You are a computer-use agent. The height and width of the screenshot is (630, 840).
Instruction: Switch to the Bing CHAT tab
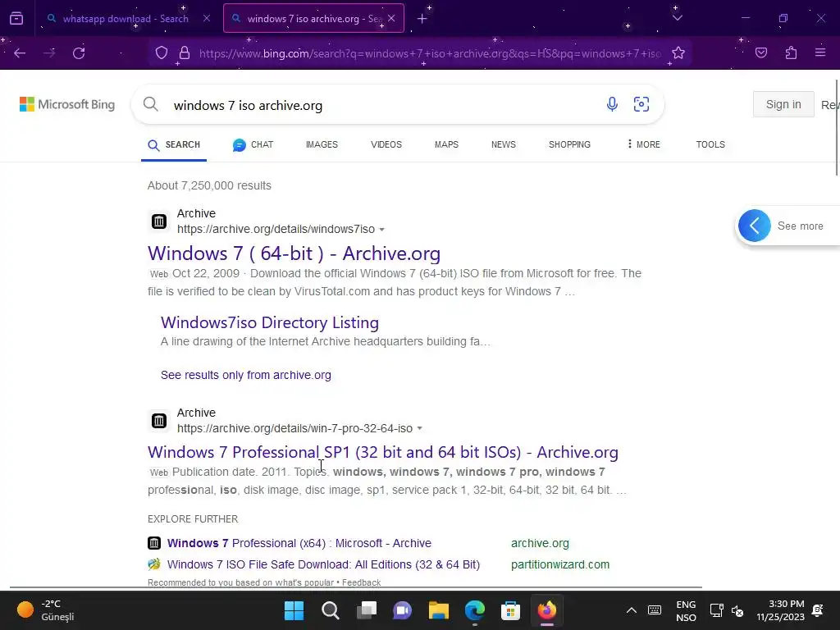(253, 144)
